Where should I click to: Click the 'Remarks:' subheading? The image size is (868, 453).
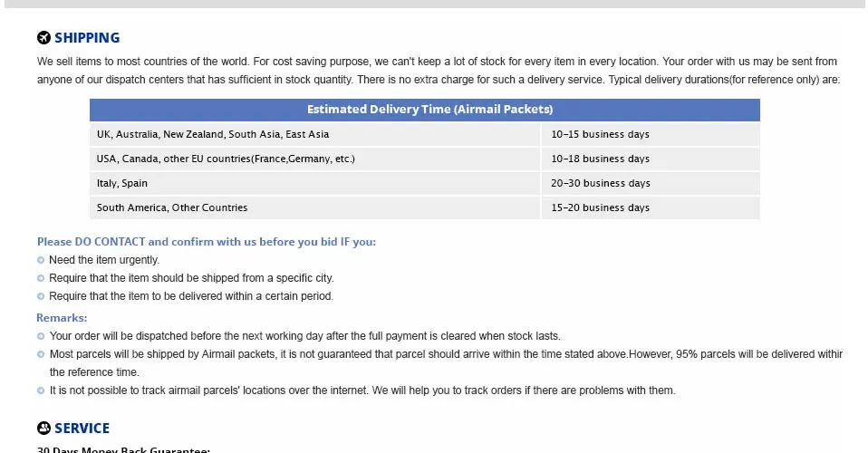click(62, 318)
